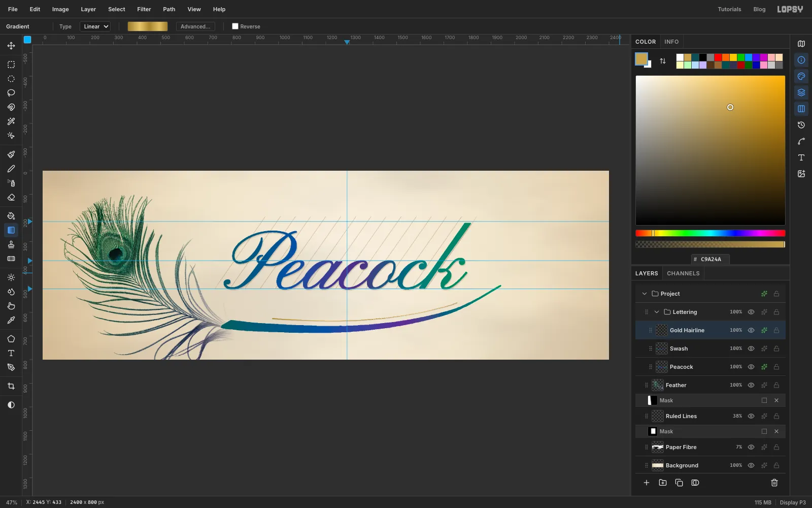
Task: Collapse the Project folder
Action: 645,294
